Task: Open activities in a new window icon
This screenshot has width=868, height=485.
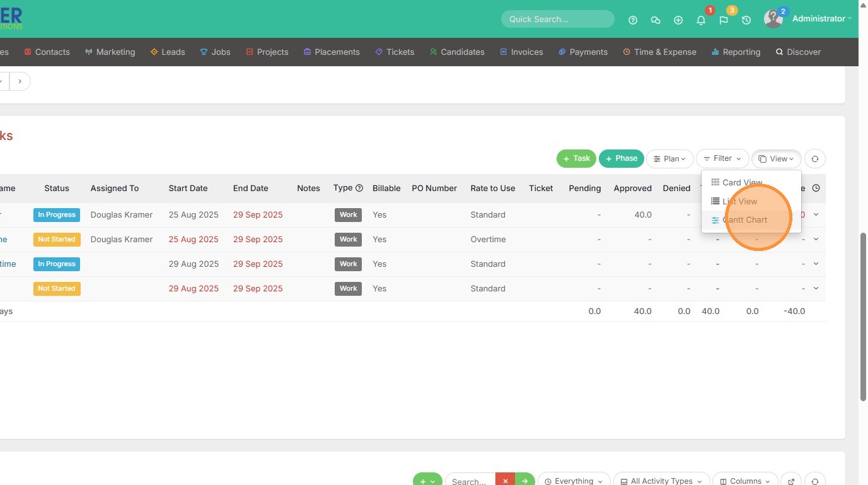Action: click(791, 481)
